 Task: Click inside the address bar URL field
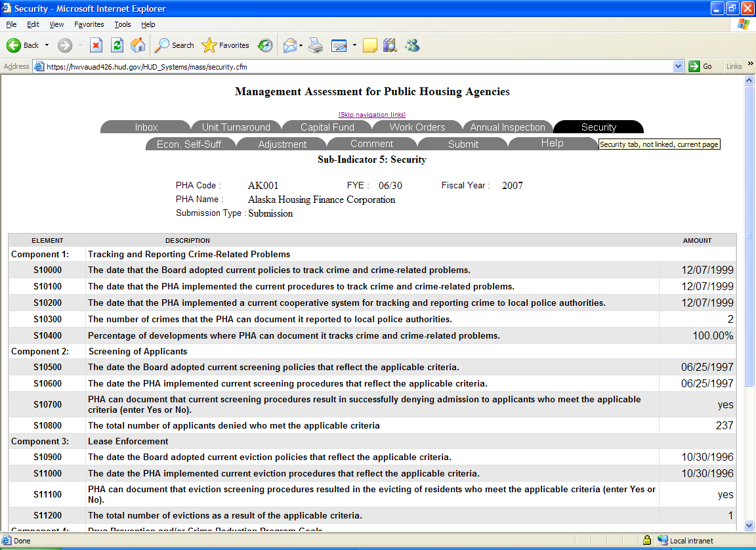coord(354,66)
